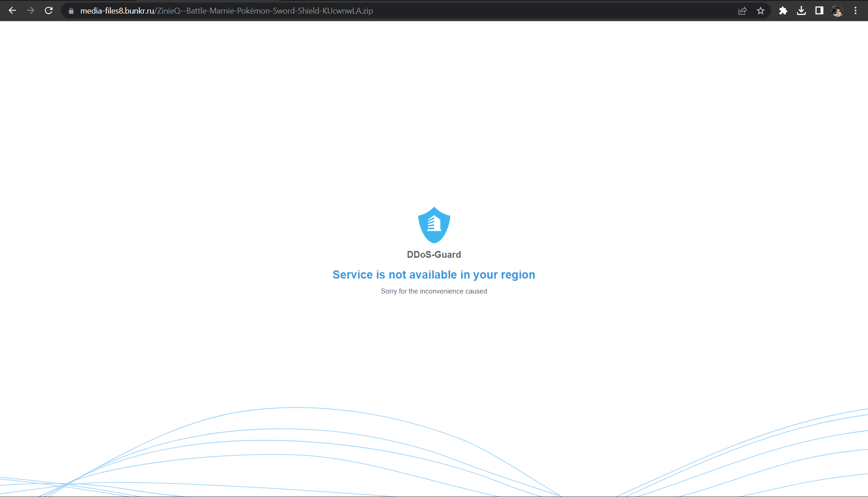
Task: Show browser downloads
Action: point(801,11)
